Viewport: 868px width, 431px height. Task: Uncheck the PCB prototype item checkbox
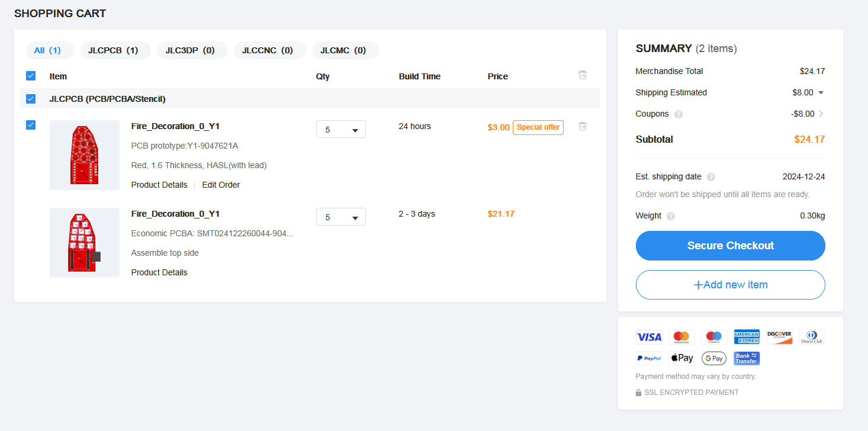(31, 125)
